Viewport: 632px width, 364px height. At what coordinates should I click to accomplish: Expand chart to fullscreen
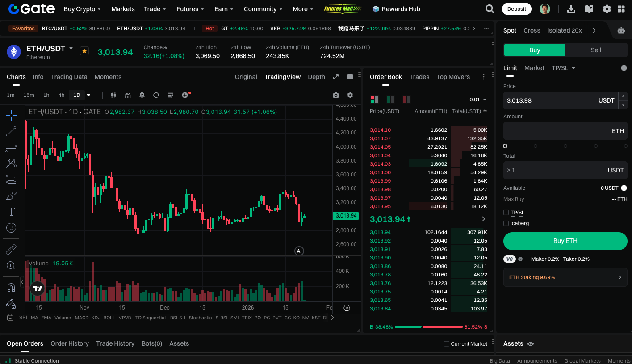(x=336, y=77)
